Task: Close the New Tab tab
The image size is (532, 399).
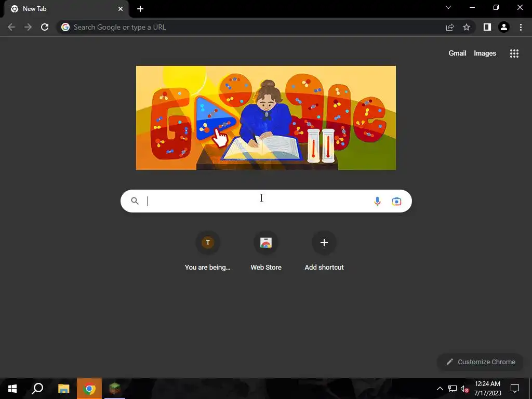Action: 121,9
